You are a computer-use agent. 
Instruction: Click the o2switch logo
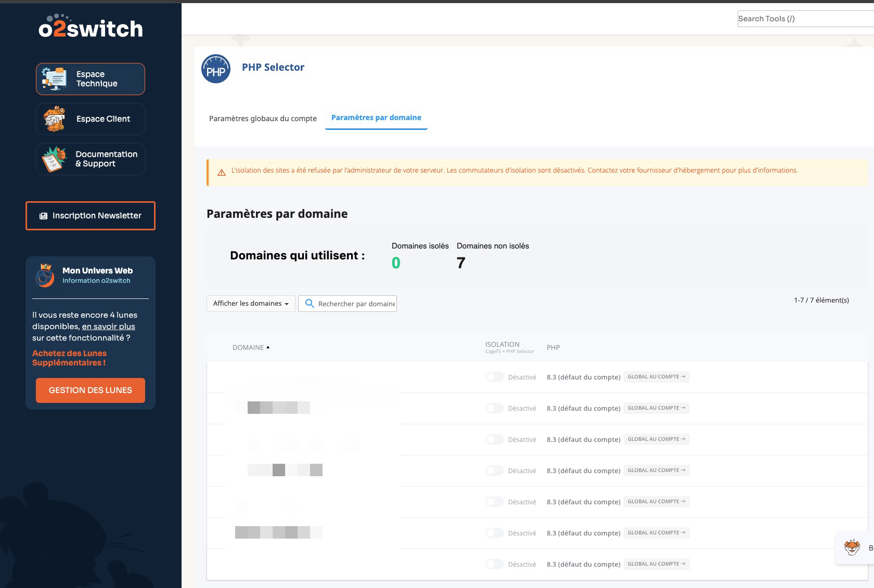[91, 27]
